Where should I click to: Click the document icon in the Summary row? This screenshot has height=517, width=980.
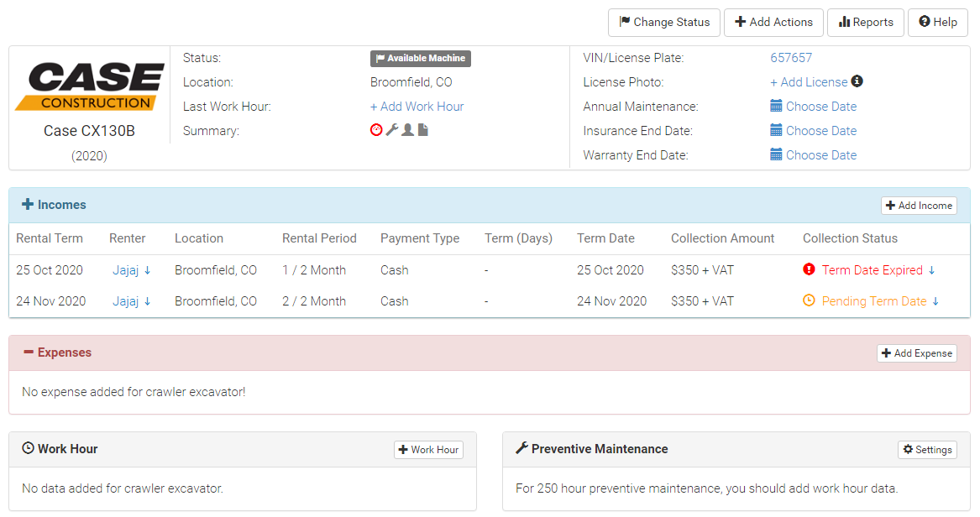pyautogui.click(x=422, y=129)
